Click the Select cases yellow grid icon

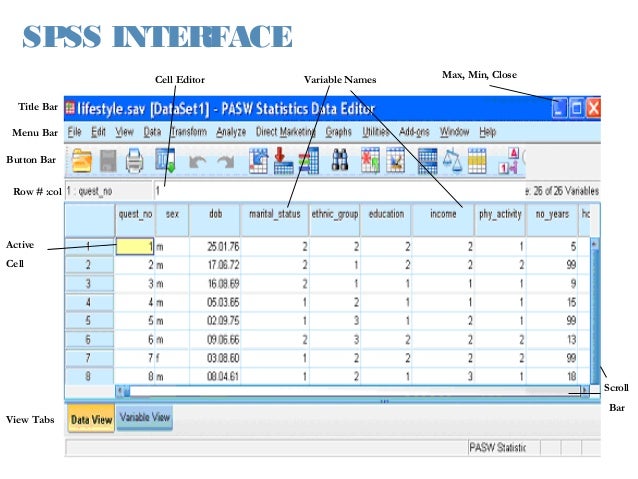pyautogui.click(x=477, y=161)
